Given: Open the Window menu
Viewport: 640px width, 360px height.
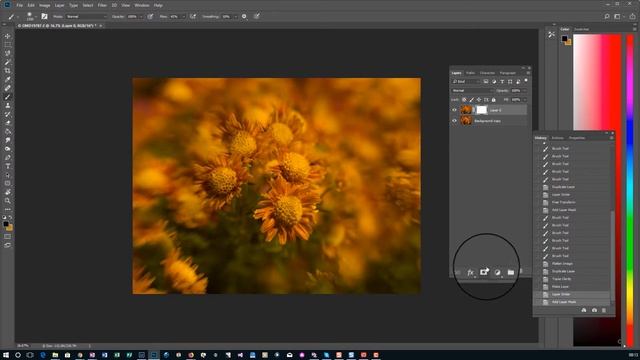Looking at the screenshot, I should [x=142, y=5].
